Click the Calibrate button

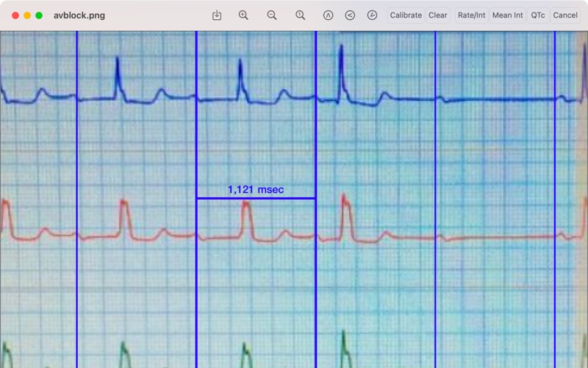point(406,15)
